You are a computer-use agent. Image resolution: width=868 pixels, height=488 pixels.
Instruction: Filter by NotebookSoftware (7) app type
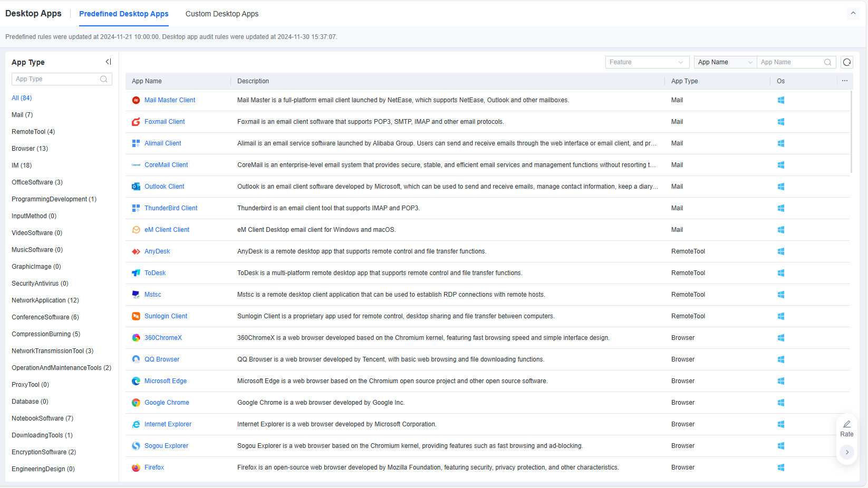pos(43,418)
